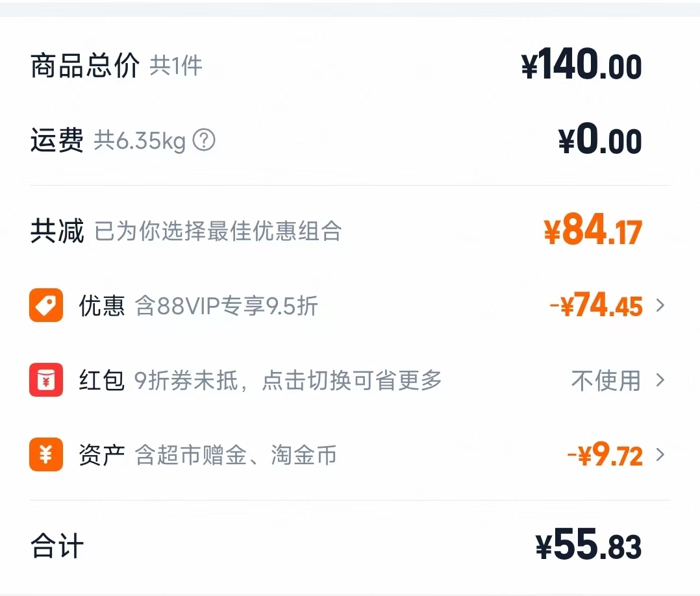Viewport: 700px width, 596px height.
Task: Click the 合计 total row
Action: click(55, 546)
